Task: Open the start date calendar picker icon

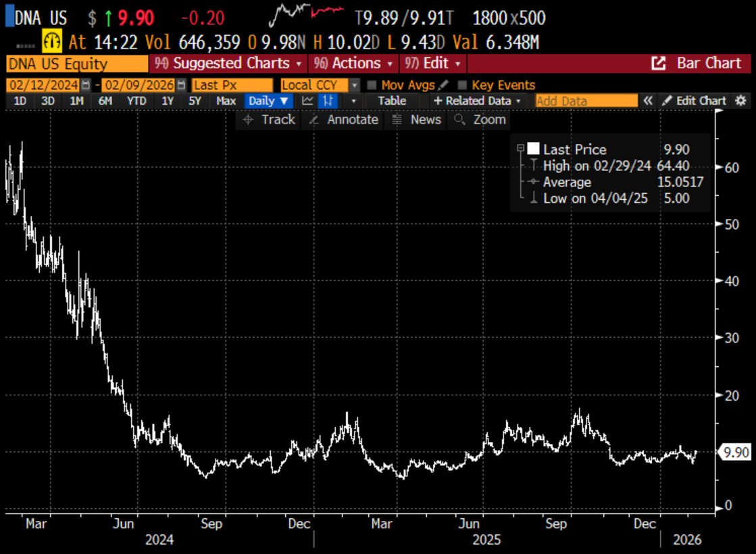Action: pos(85,85)
